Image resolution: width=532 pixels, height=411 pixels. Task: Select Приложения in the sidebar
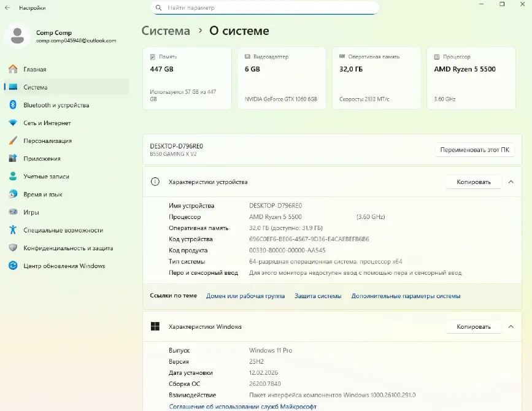[x=42, y=158]
